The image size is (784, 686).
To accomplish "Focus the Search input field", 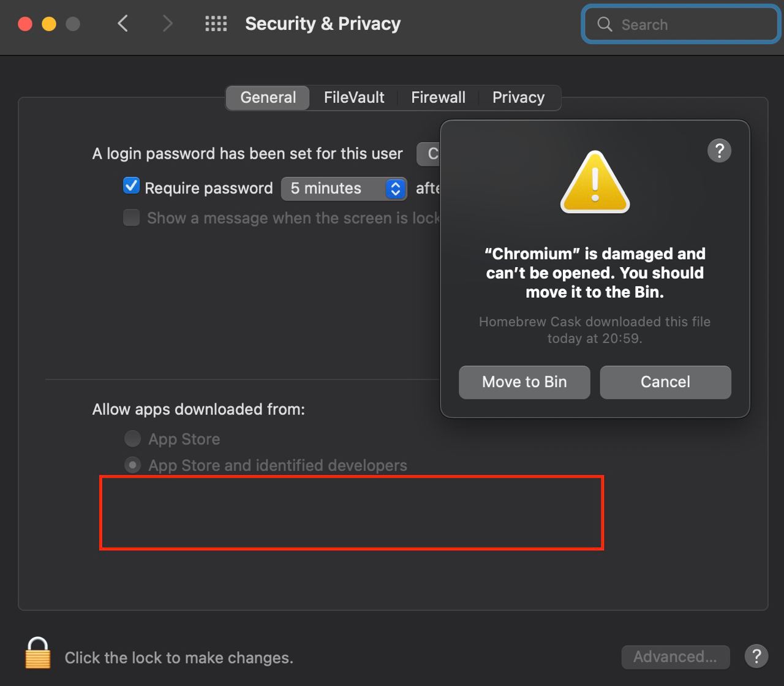I will point(680,24).
